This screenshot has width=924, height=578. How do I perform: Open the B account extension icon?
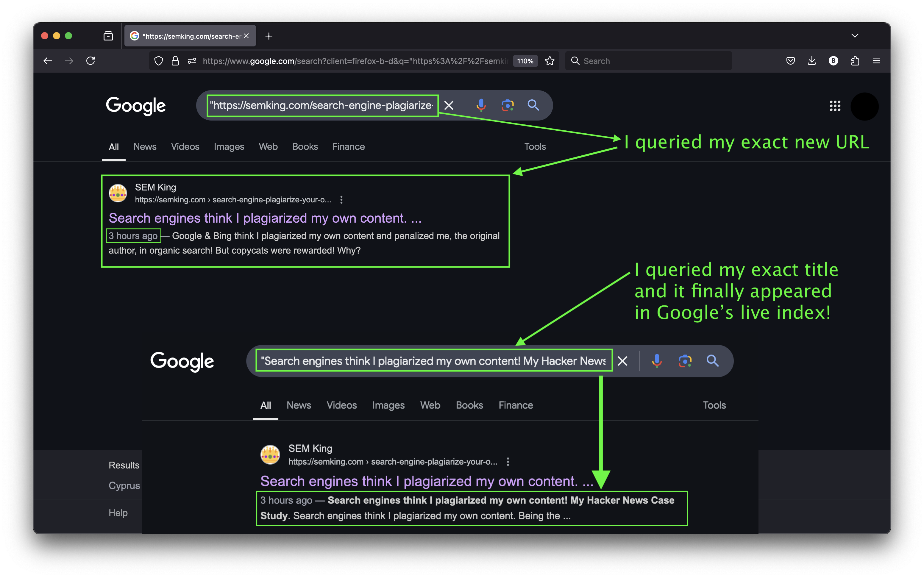pyautogui.click(x=834, y=61)
